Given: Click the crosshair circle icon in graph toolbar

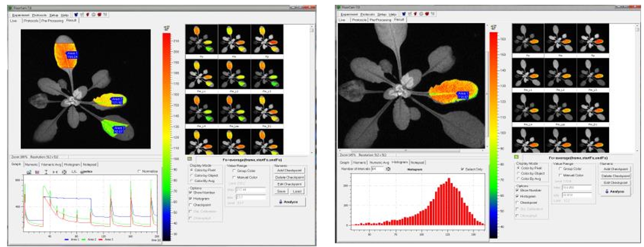Looking at the screenshot, I should coord(64,172).
